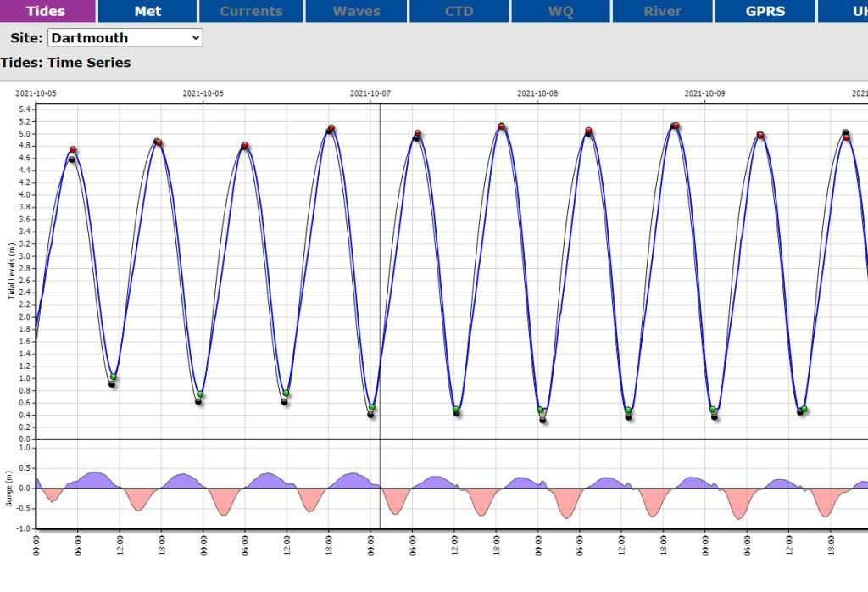Click the 'Site:' label next to the selector
Screen dimensions: 868x592
point(28,37)
